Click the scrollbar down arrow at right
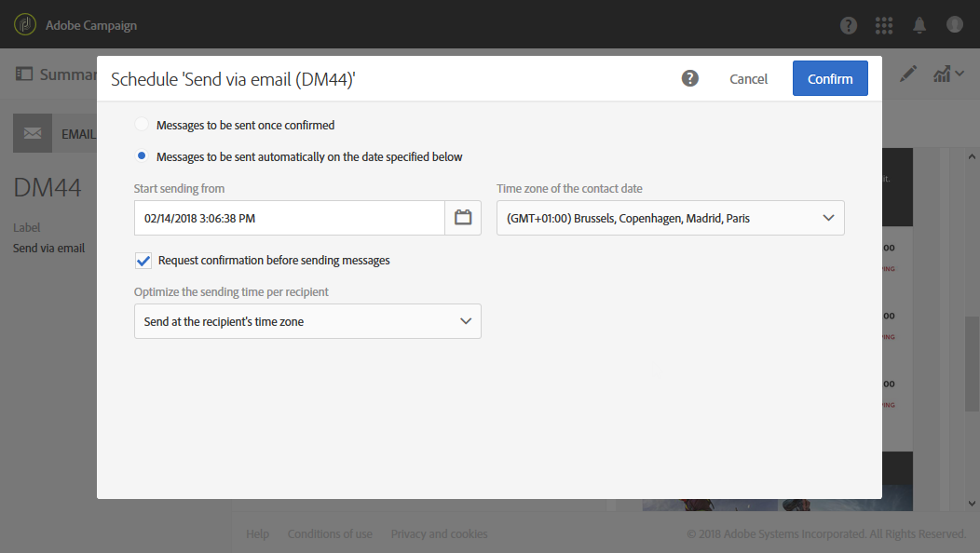The height and width of the screenshot is (553, 980). pyautogui.click(x=972, y=503)
